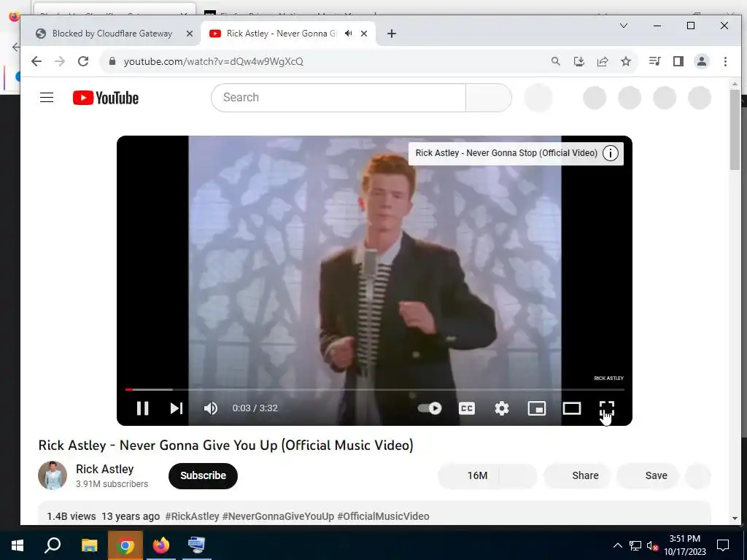
Task: Toggle the autoplay switch
Action: (x=430, y=408)
